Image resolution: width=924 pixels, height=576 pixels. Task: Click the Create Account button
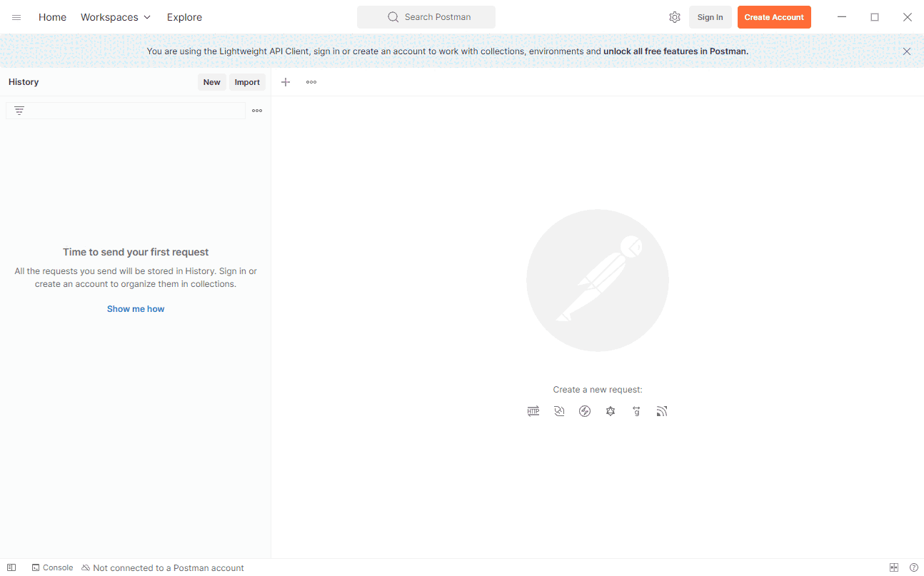tap(774, 17)
